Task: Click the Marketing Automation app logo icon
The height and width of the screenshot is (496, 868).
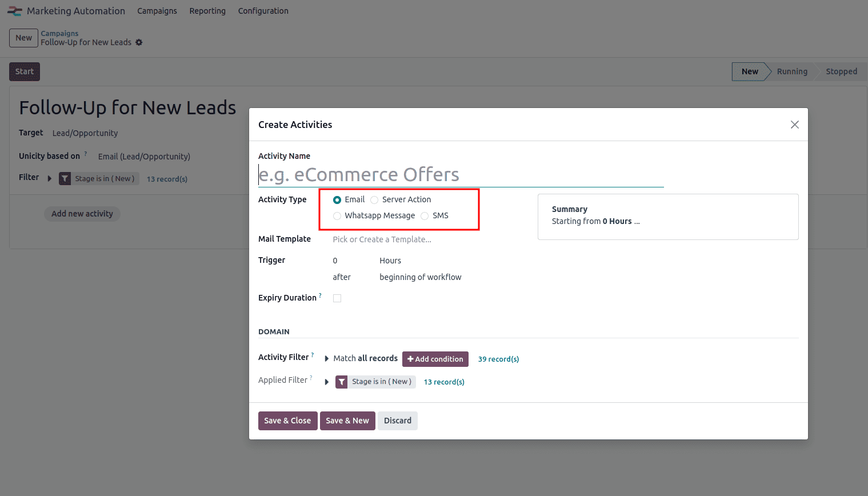Action: pos(15,11)
